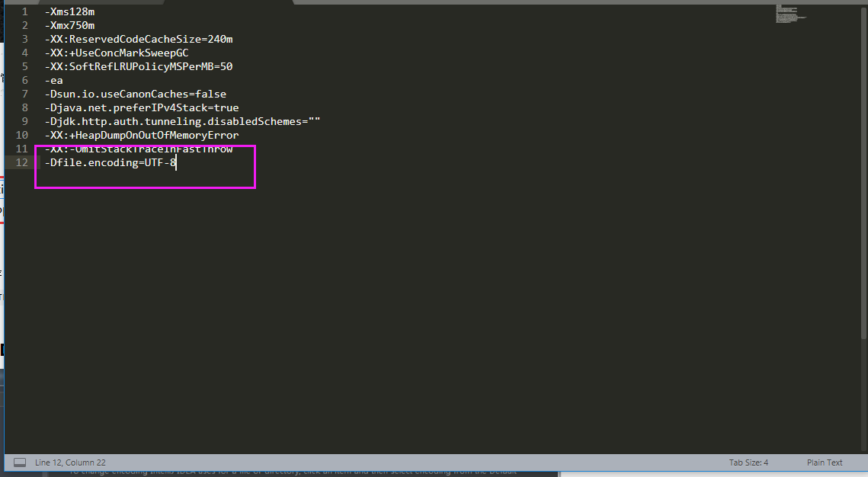Viewport: 868px width, 477px height.
Task: Click line number 7 in the gutter
Action: click(x=24, y=94)
